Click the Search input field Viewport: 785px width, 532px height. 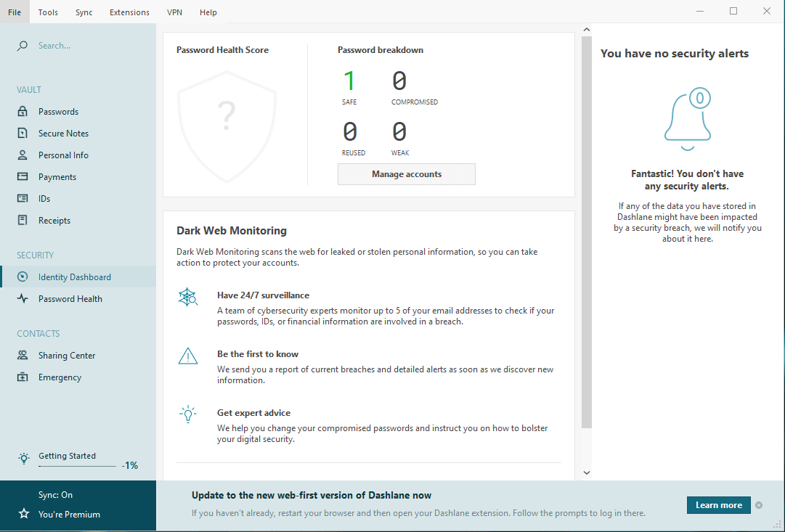click(x=85, y=46)
